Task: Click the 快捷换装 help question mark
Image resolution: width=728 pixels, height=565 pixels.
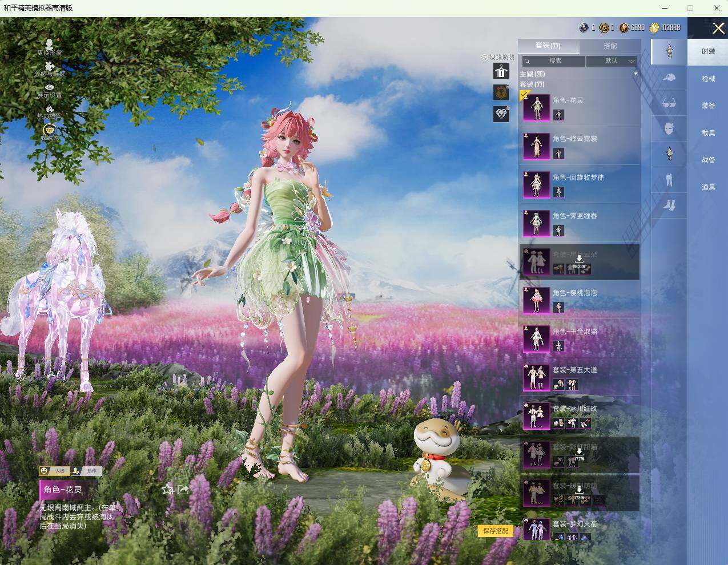Action: 485,57
